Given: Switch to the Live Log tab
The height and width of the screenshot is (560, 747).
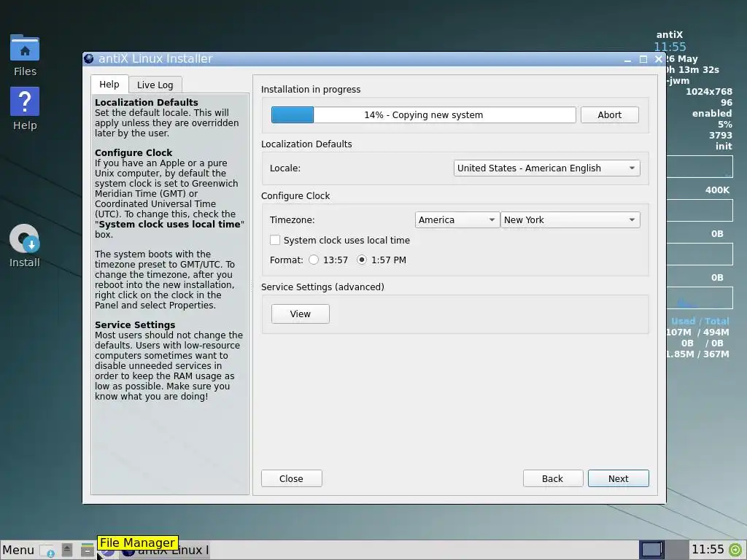Looking at the screenshot, I should coord(155,85).
